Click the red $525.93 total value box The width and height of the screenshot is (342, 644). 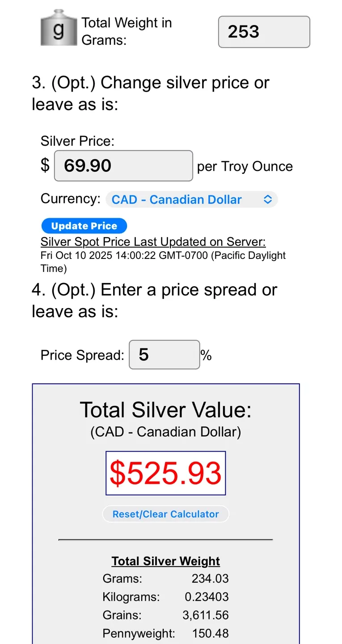tap(165, 473)
